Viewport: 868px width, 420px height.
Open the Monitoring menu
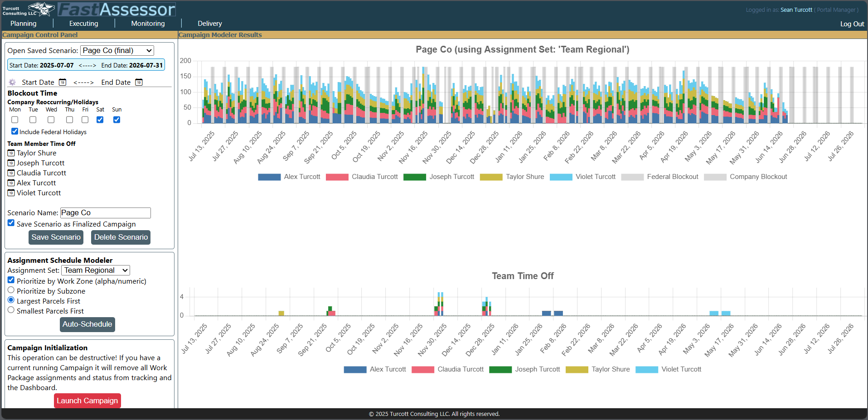coord(148,24)
